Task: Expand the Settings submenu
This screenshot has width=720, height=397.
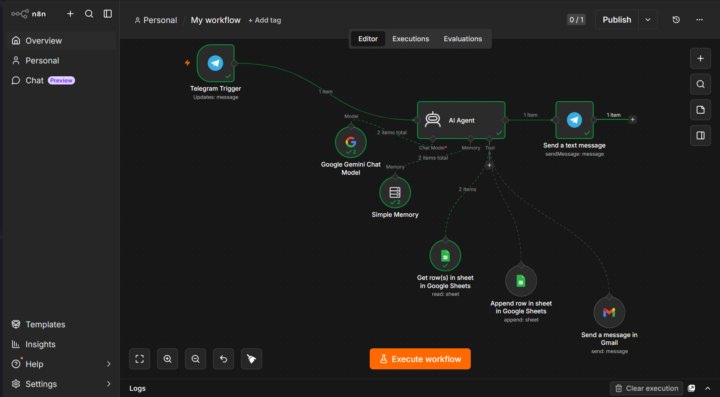Action: 109,384
